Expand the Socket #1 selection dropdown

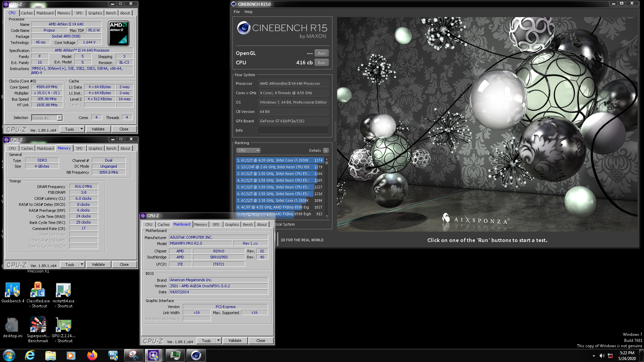click(59, 118)
